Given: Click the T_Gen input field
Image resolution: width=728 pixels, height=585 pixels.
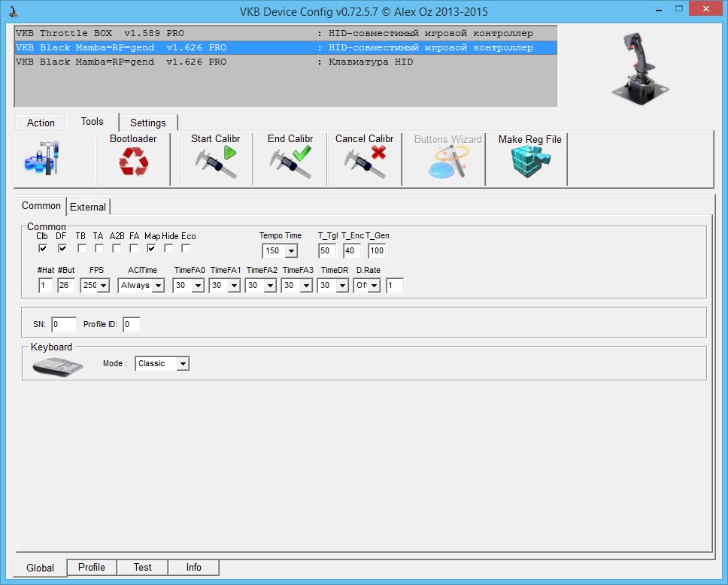Looking at the screenshot, I should (377, 250).
